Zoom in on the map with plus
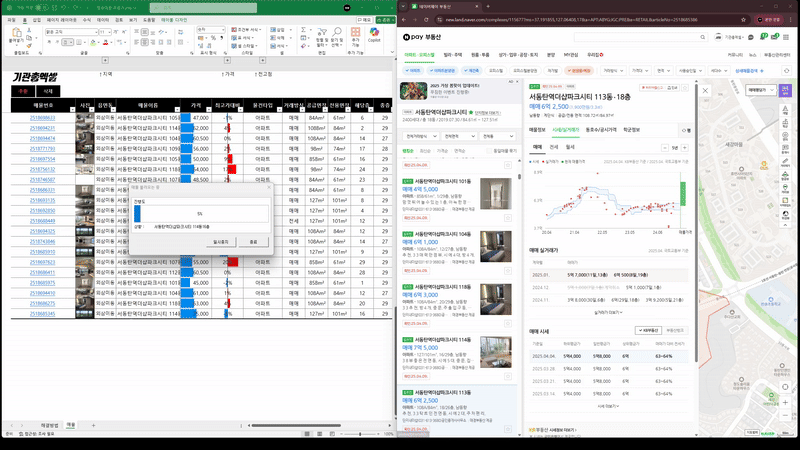The image size is (800, 450). [x=785, y=403]
